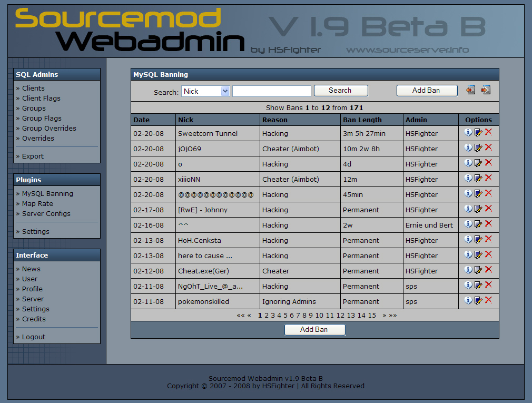The width and height of the screenshot is (532, 403).
Task: Open the Groups page
Action: point(34,108)
